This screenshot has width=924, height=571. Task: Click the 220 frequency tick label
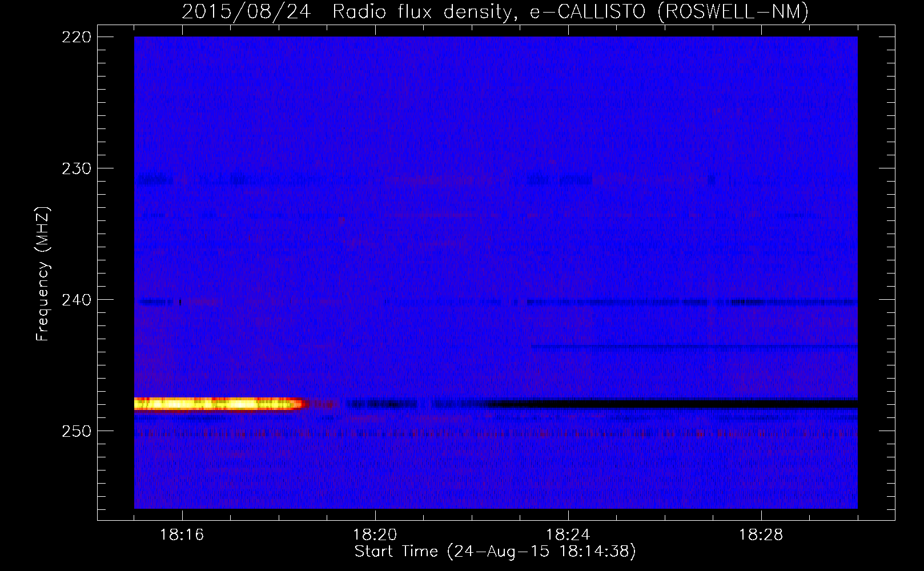[x=76, y=37]
